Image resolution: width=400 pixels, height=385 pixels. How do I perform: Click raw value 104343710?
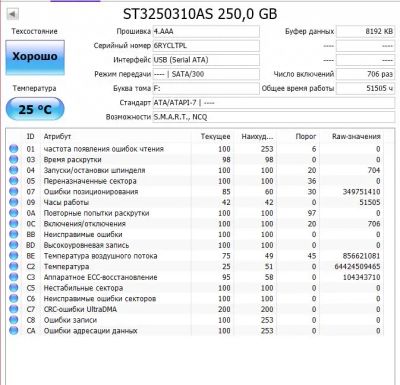click(361, 277)
